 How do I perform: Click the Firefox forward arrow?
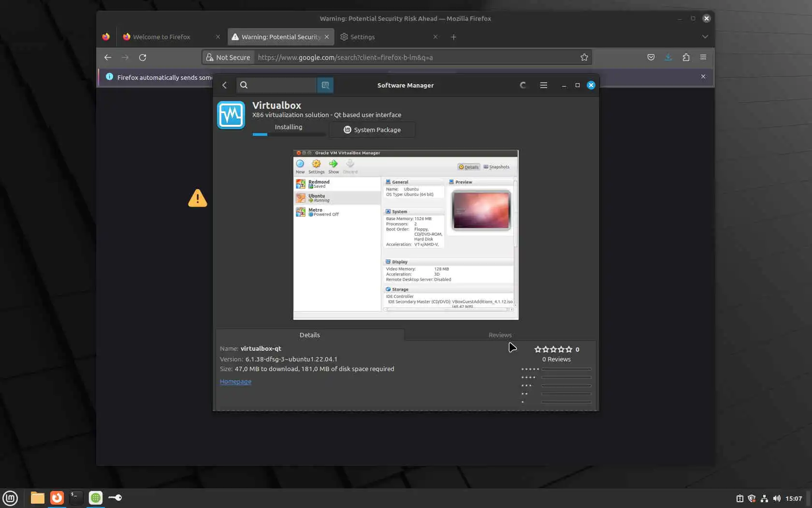(x=125, y=57)
